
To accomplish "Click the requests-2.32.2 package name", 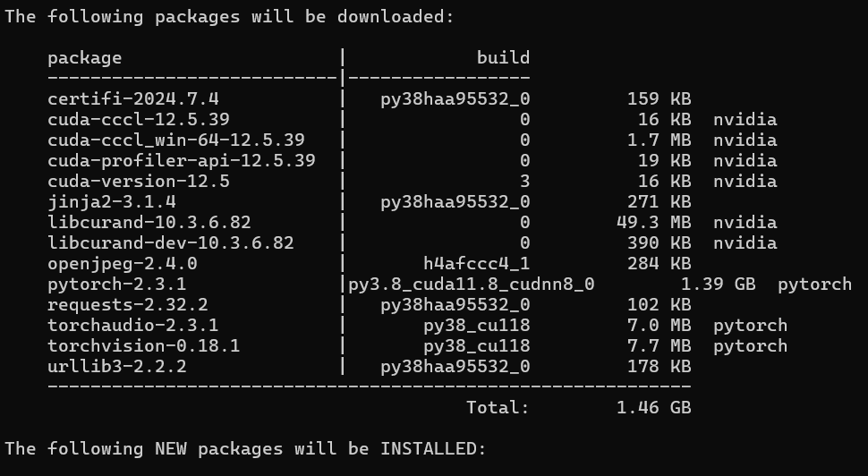I will (127, 304).
